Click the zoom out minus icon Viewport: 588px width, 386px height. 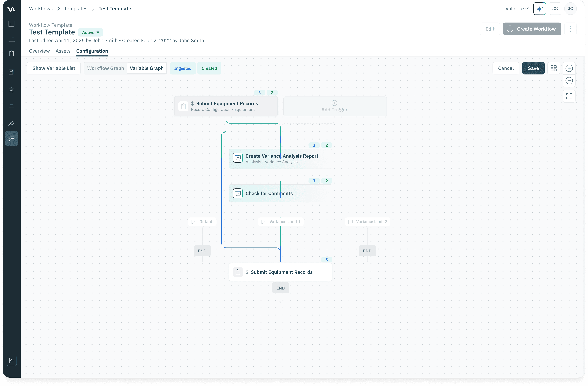pyautogui.click(x=569, y=81)
